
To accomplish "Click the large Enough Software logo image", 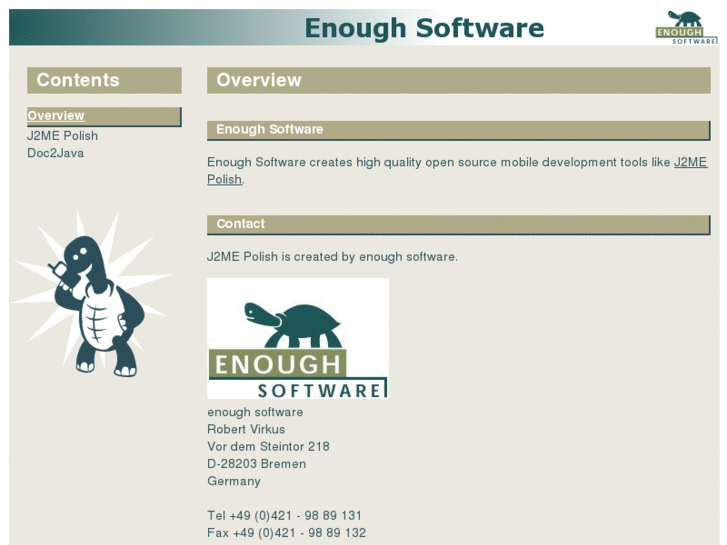I will pyautogui.click(x=298, y=338).
